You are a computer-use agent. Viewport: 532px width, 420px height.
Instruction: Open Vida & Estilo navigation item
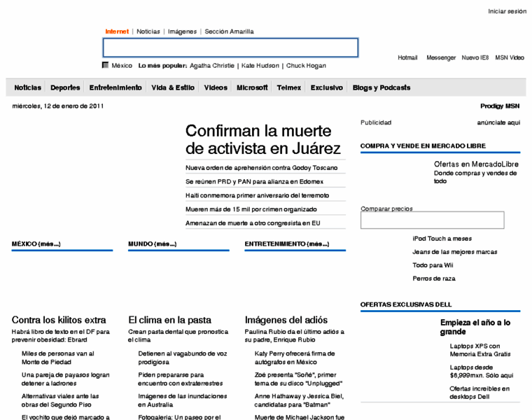click(x=173, y=87)
